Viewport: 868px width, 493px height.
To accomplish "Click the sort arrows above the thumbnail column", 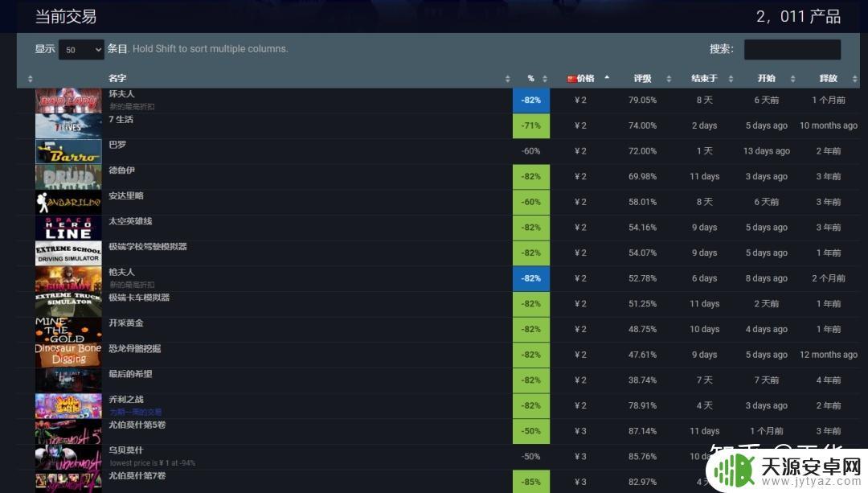I will coord(30,79).
